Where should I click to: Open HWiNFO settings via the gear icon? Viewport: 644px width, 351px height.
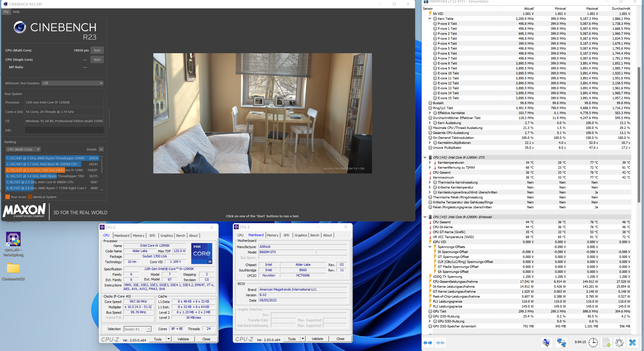(x=620, y=343)
